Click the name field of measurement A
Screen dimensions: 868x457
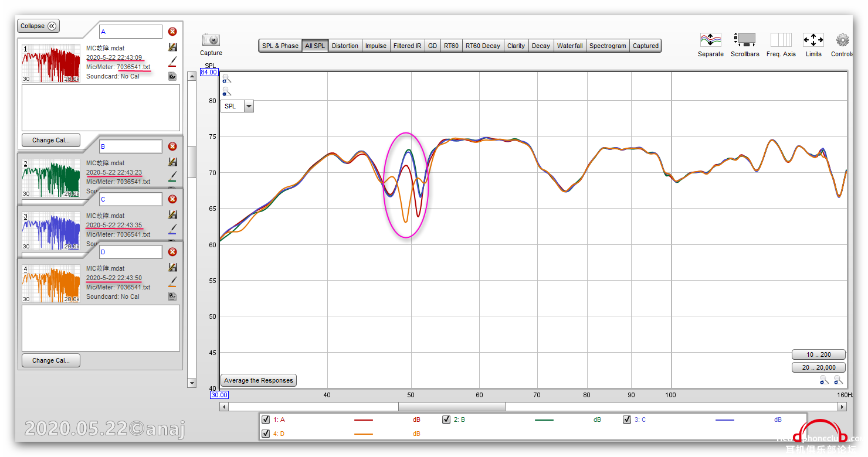(131, 32)
